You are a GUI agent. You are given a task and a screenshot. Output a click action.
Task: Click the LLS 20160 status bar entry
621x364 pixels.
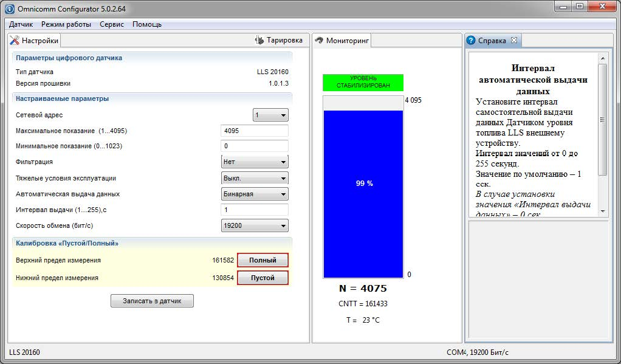[24, 352]
